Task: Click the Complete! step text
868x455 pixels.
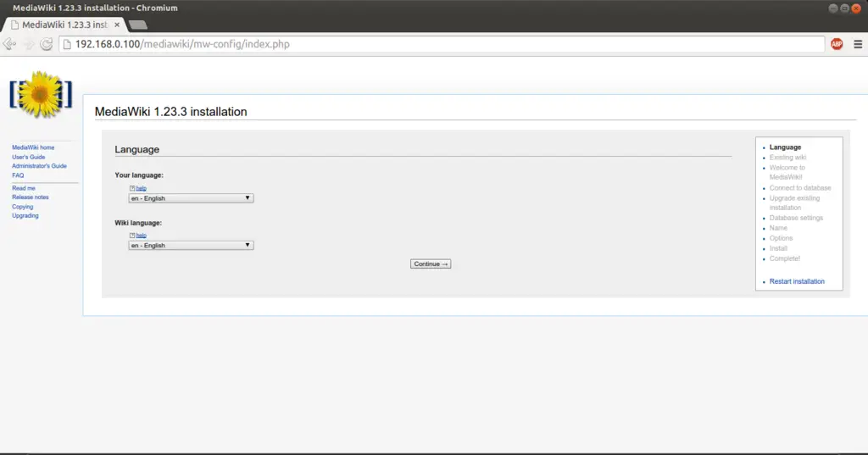Action: 784,258
